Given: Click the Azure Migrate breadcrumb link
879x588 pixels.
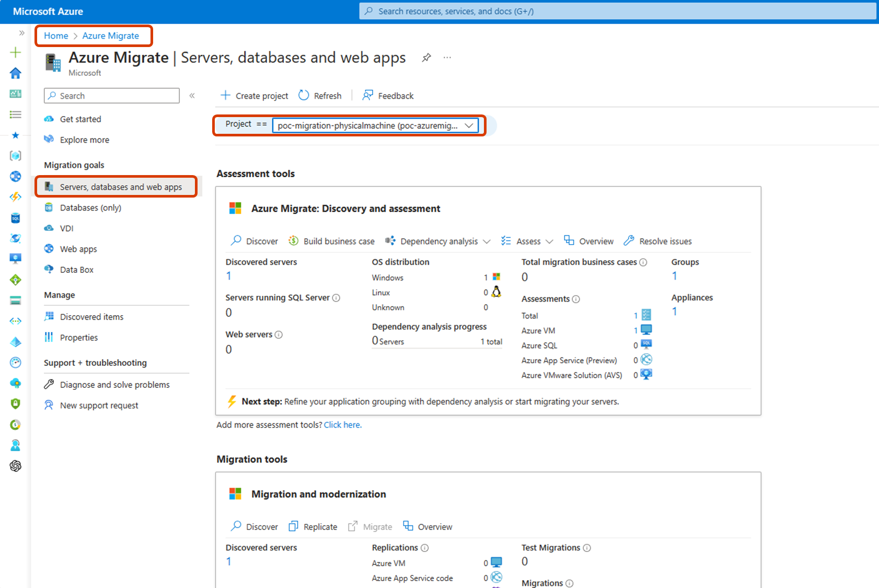Looking at the screenshot, I should coord(111,36).
